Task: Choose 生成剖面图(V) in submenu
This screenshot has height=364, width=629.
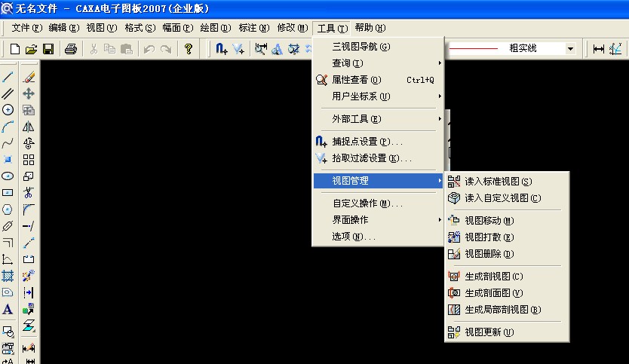Action: pyautogui.click(x=507, y=293)
